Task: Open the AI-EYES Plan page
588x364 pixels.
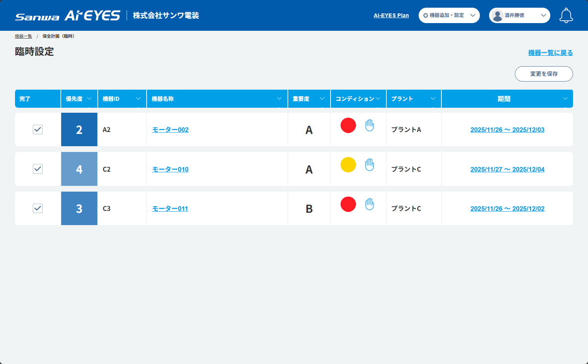Action: point(391,15)
